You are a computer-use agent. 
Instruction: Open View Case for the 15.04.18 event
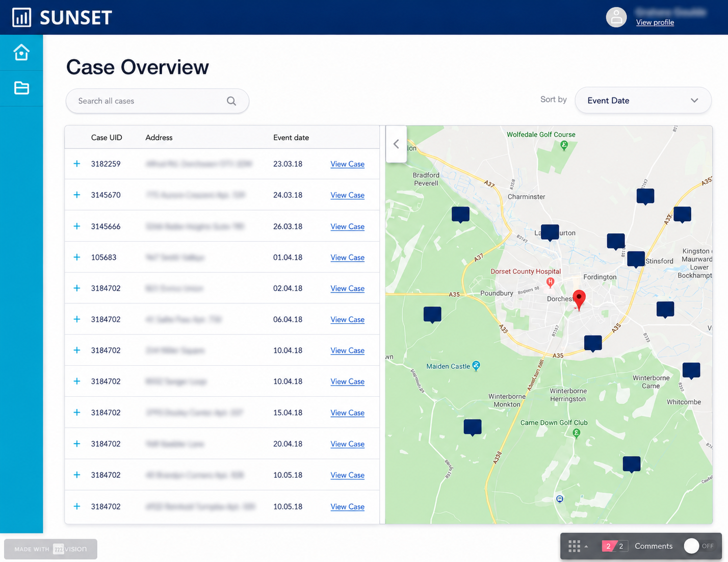point(347,413)
